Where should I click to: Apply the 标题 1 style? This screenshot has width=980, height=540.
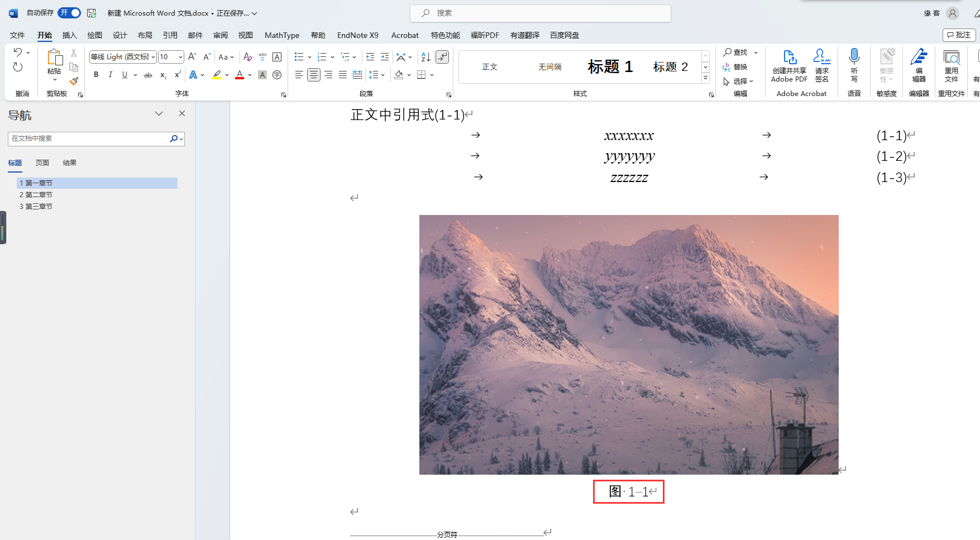click(610, 67)
